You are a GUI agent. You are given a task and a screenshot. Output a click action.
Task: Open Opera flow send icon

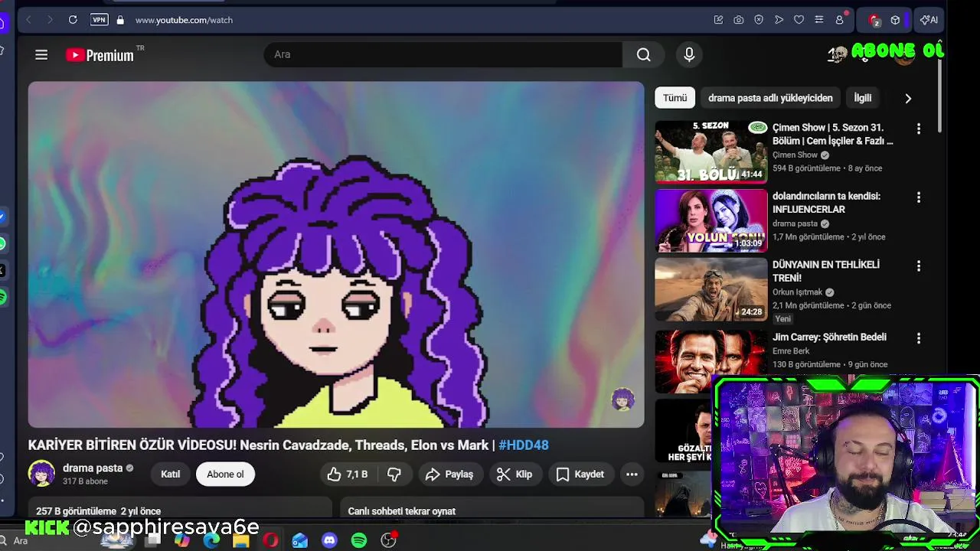[779, 20]
